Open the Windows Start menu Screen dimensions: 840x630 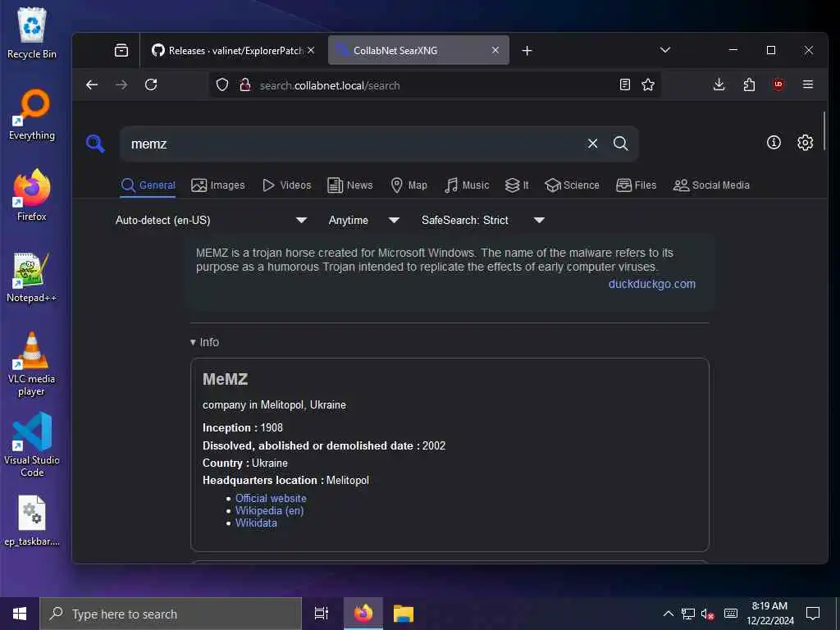click(20, 614)
